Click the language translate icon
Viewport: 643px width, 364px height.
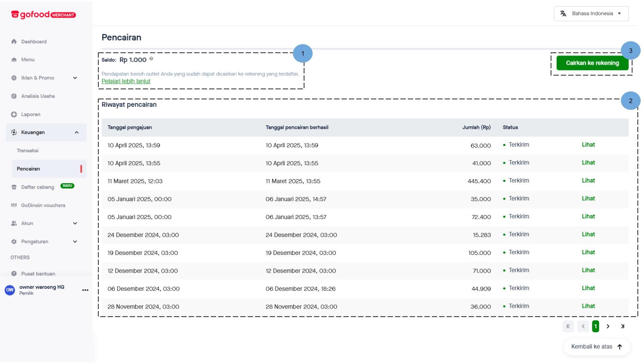coord(563,13)
